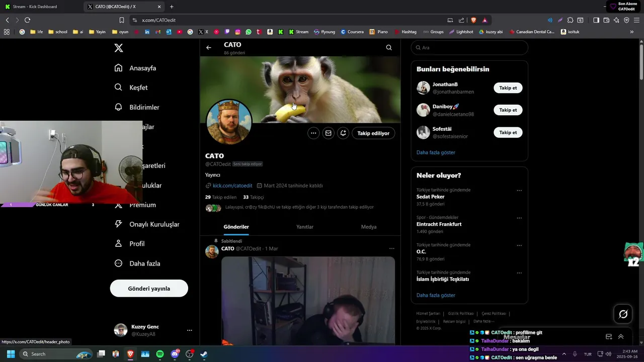View the 29 Takip edilen list
The width and height of the screenshot is (644, 362).
tap(221, 198)
